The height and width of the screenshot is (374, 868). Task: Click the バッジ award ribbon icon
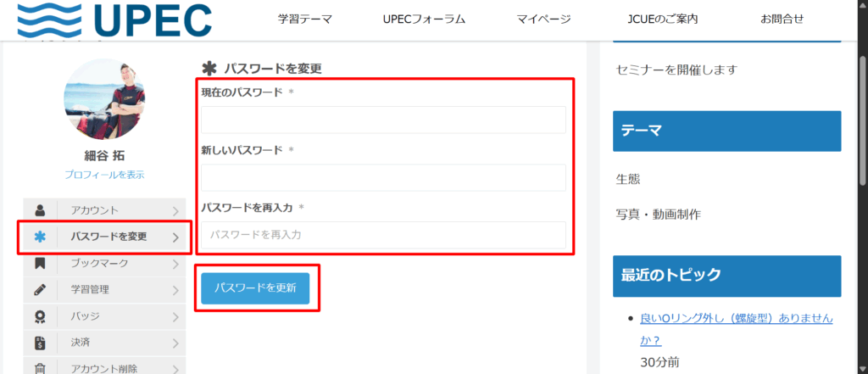(x=40, y=316)
